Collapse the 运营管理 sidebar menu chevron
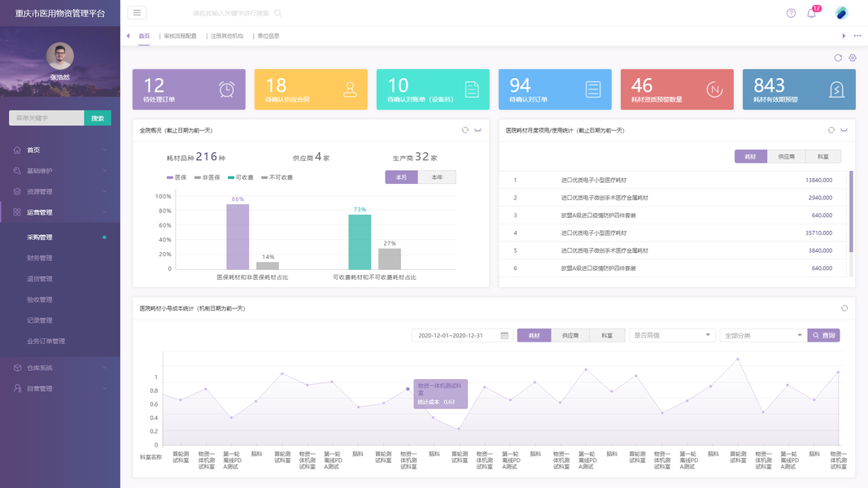This screenshot has height=488, width=868. pyautogui.click(x=105, y=212)
